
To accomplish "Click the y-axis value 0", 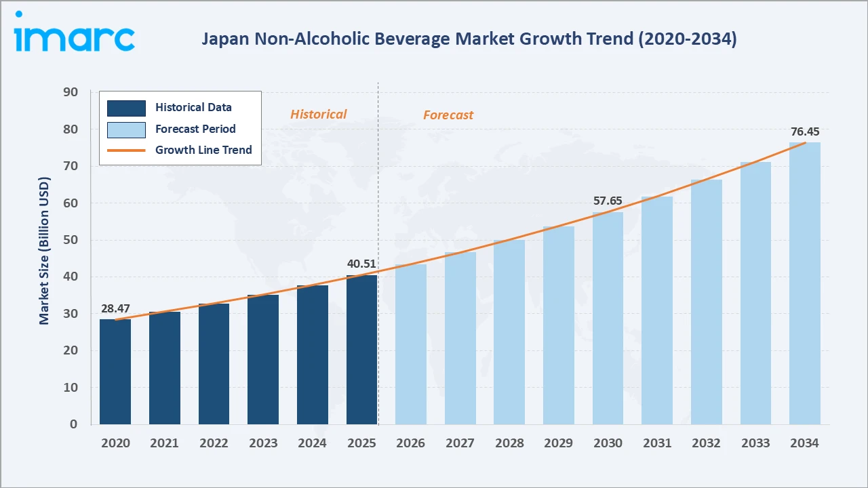I will [x=75, y=424].
